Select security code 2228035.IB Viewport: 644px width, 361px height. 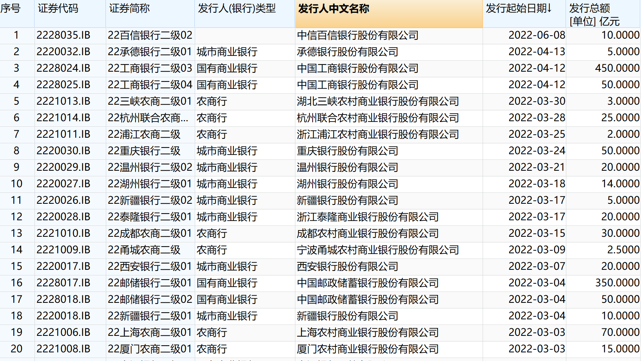(63, 35)
